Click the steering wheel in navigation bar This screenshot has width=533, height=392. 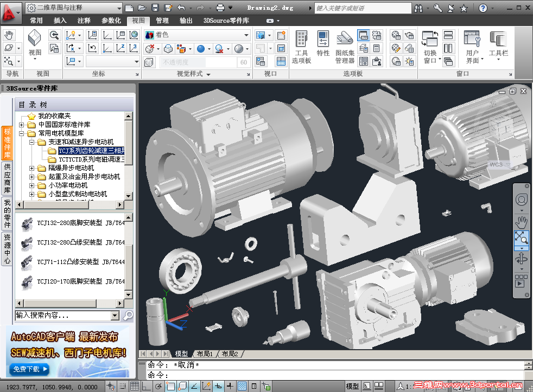(x=521, y=200)
